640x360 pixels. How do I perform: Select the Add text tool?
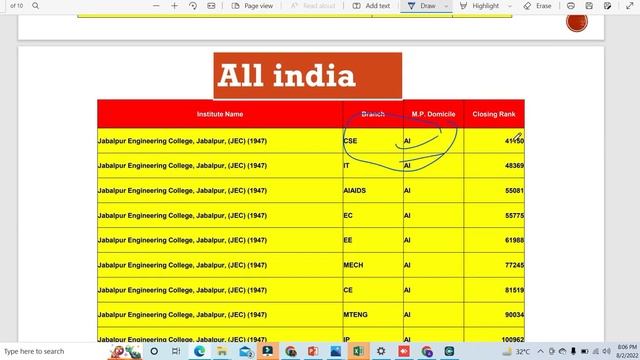point(371,6)
